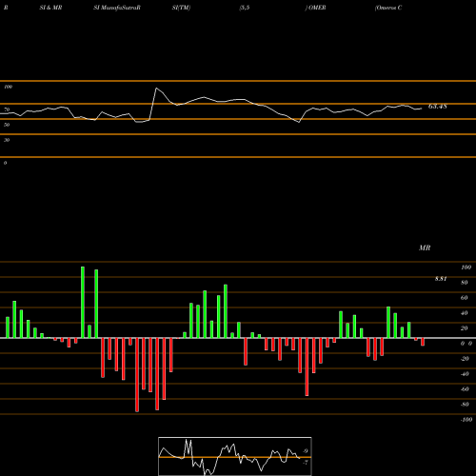This screenshot has height=476, width=476.
Task: Click the RSI current value 63.48 label
Action: [438, 107]
